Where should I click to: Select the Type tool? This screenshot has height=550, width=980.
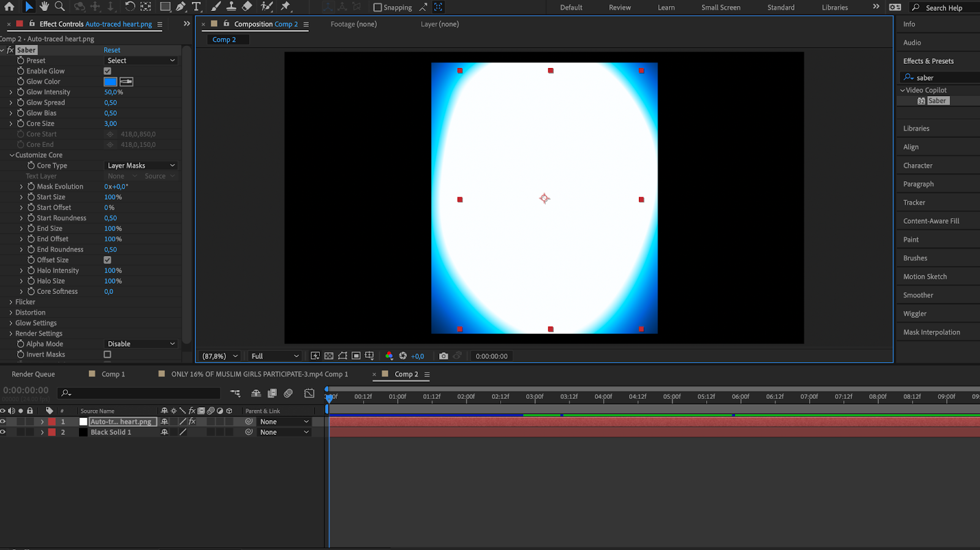(x=196, y=7)
